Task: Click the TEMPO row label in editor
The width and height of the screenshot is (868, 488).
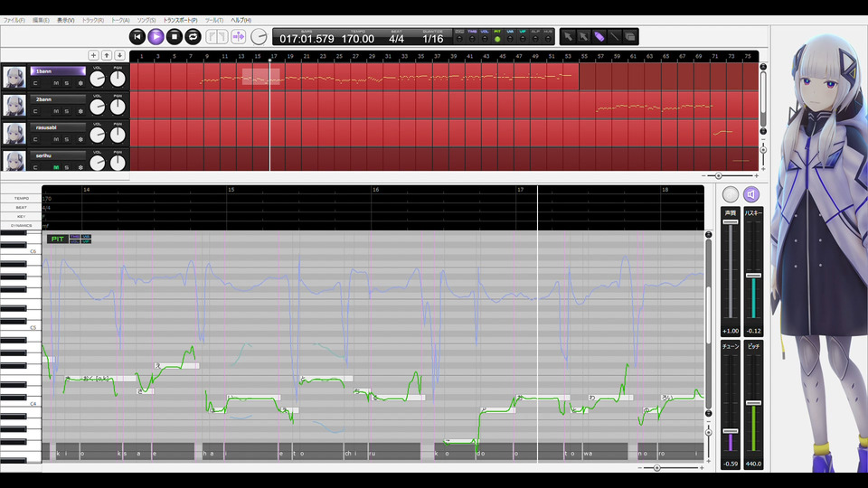Action: point(22,198)
